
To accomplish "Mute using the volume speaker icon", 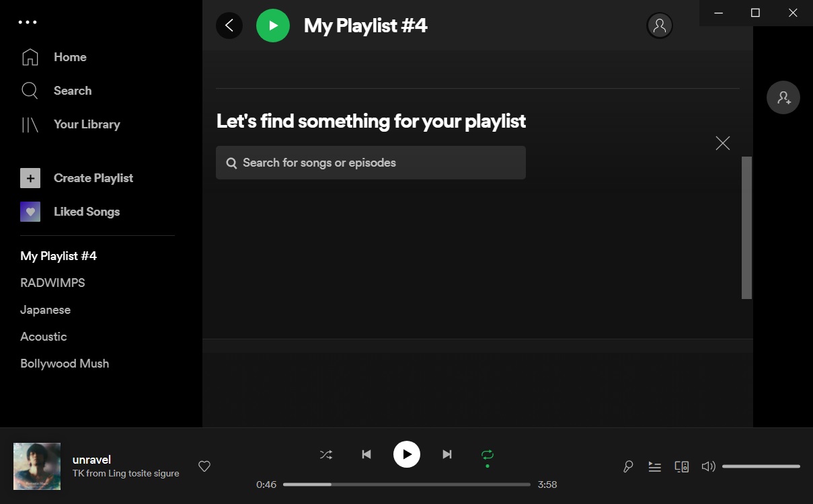I will (x=708, y=466).
